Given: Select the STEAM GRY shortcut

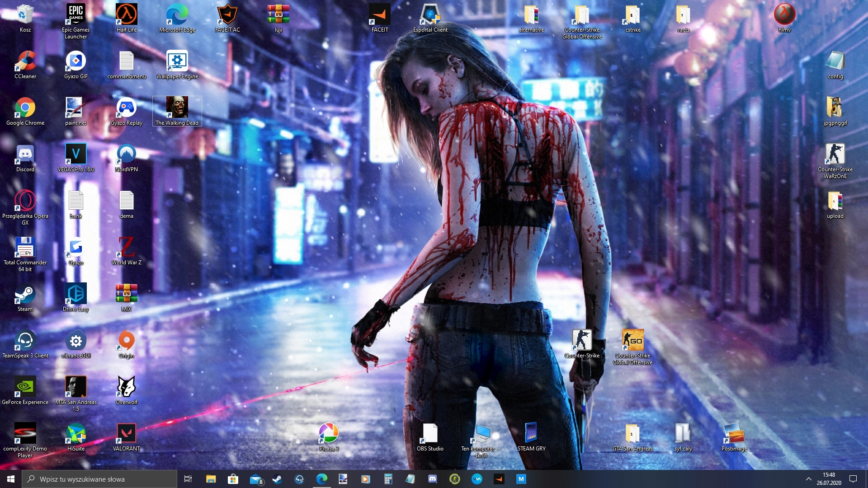Looking at the screenshot, I should click(532, 437).
